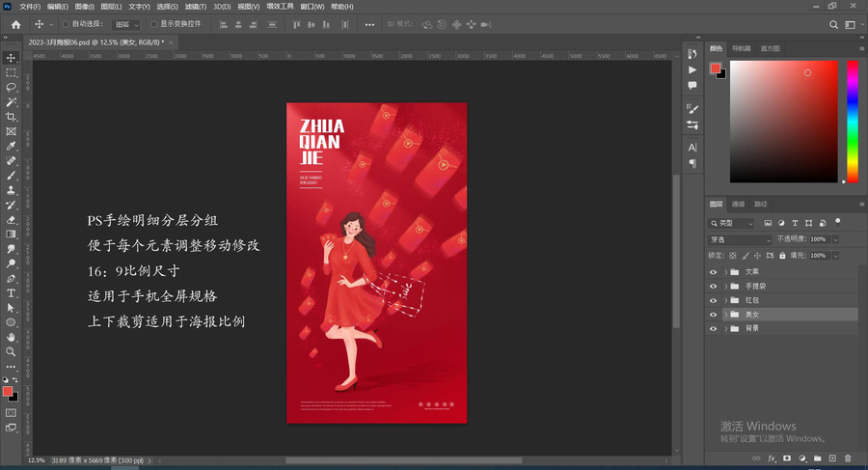
Task: Switch to the 通道 tab
Action: [x=738, y=204]
